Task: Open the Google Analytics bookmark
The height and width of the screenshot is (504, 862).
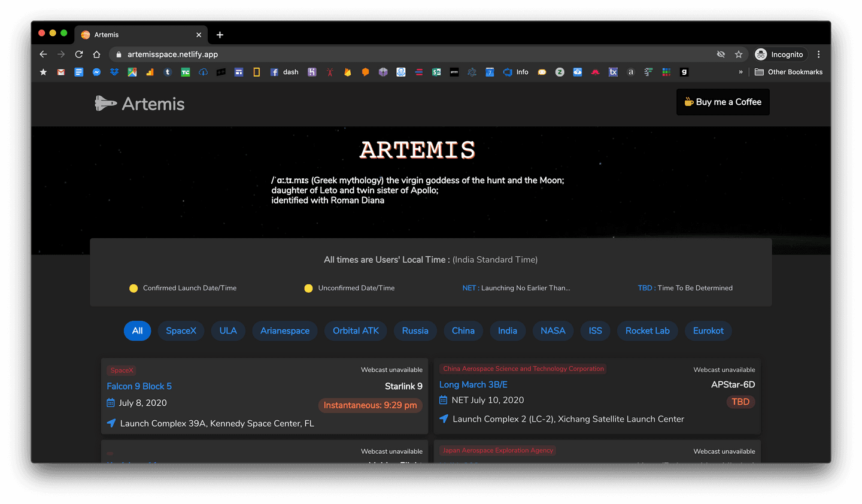Action: [150, 72]
